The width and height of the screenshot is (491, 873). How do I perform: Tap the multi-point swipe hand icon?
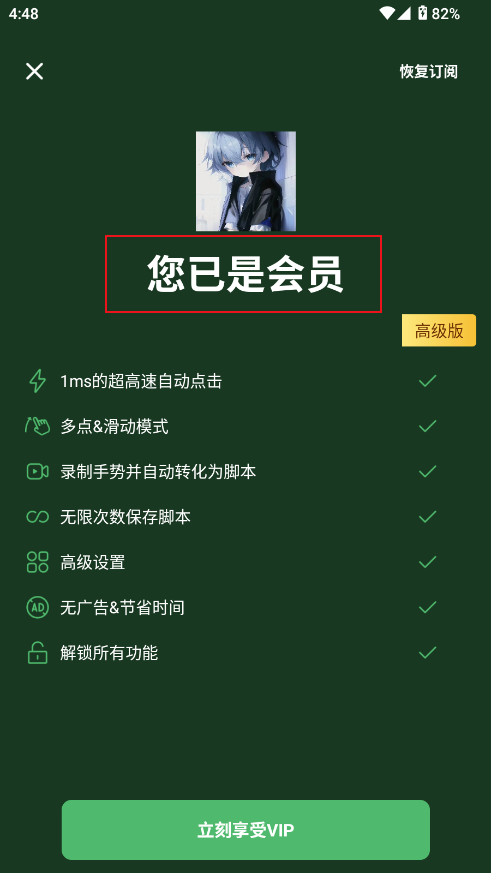pos(37,426)
